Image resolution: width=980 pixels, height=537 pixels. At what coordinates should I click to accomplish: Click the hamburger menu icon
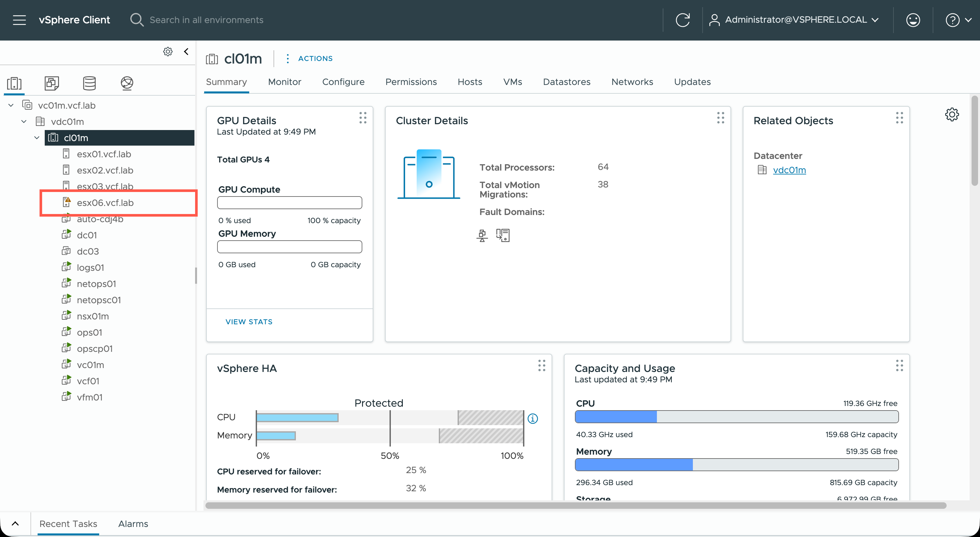coord(19,20)
